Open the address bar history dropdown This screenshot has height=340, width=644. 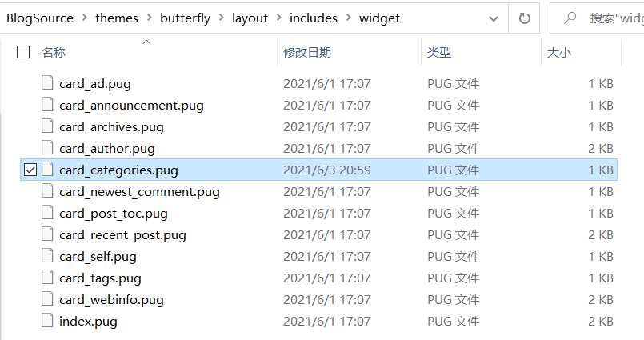(494, 18)
